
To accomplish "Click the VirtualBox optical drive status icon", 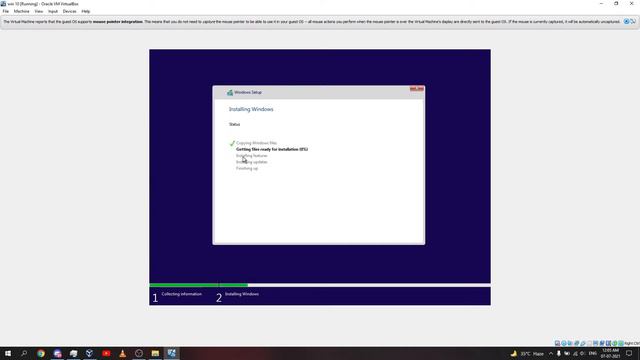I will click(563, 343).
